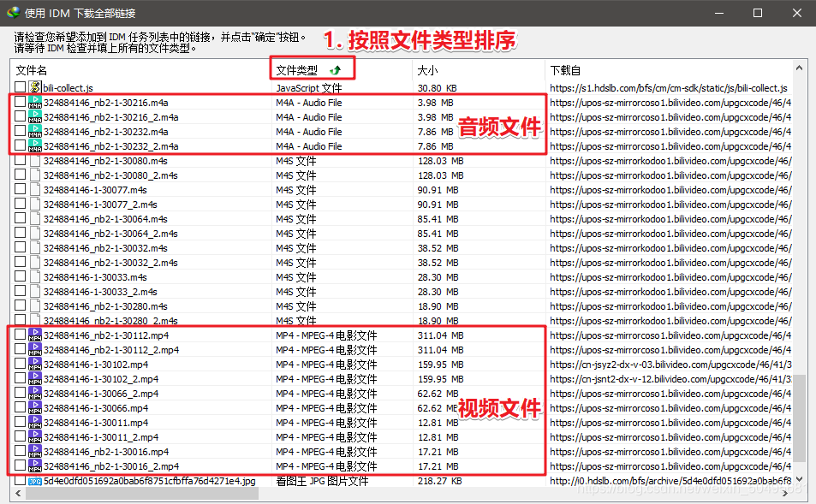This screenshot has width=816, height=504.
Task: Tick the 324884146_nb2-1-30112.mp4 checkbox
Action: click(x=20, y=334)
